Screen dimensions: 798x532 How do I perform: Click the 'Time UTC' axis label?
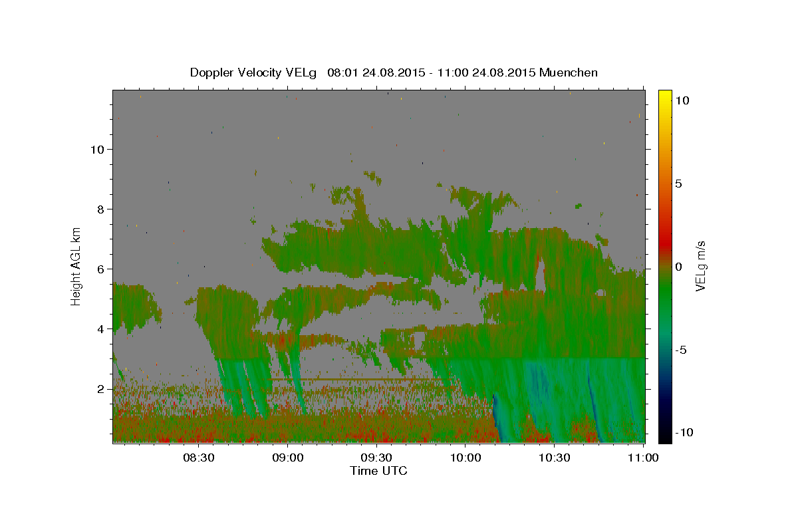coord(378,471)
